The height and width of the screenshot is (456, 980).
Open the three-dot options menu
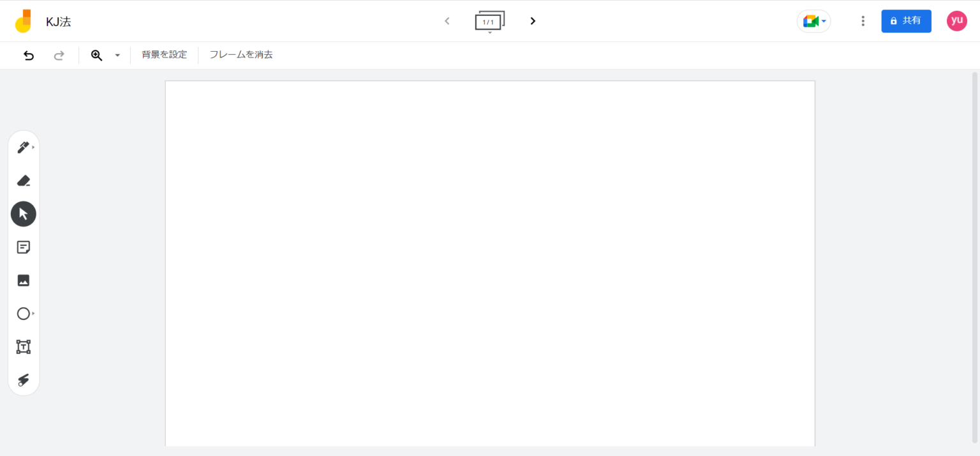pos(863,20)
